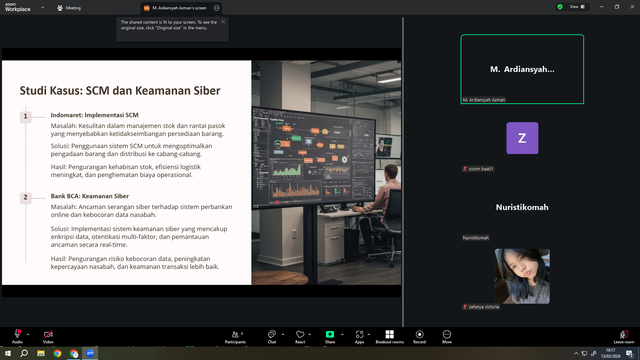Open Breakout rooms
This screenshot has height=360, width=640.
389,336
